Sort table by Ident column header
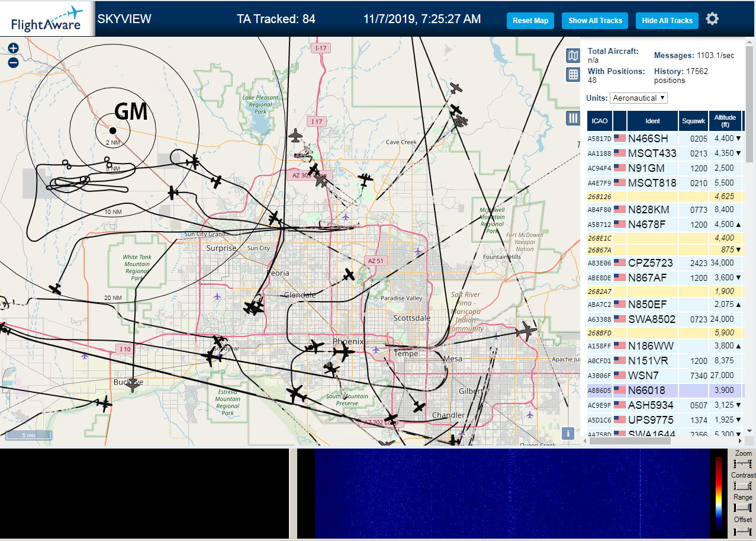The image size is (756, 541). point(652,121)
